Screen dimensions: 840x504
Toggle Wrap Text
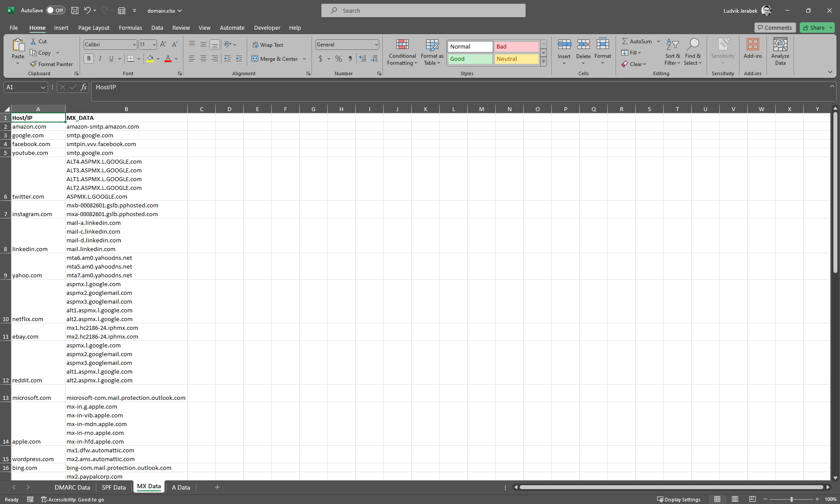point(268,45)
